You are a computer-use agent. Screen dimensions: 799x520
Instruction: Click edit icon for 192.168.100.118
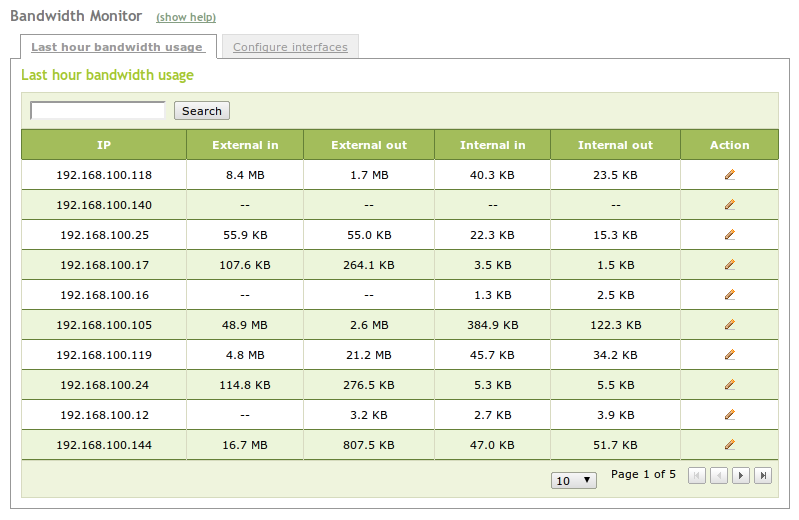729,175
